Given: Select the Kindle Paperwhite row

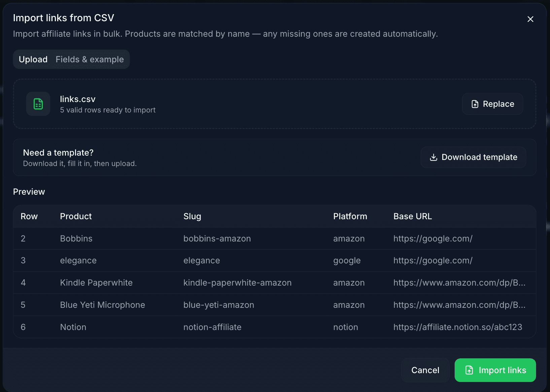Looking at the screenshot, I should [96, 283].
